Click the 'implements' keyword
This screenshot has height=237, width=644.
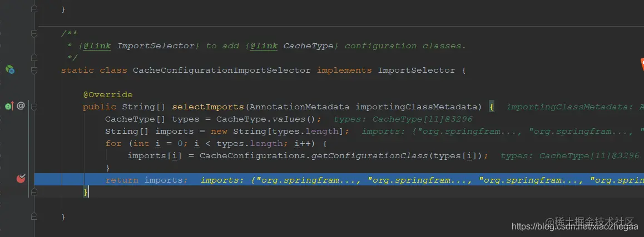[344, 70]
